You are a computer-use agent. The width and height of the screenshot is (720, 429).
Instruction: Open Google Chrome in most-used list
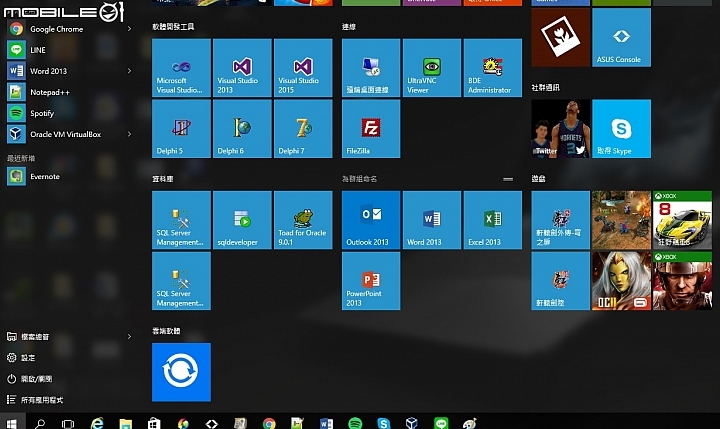(x=69, y=29)
